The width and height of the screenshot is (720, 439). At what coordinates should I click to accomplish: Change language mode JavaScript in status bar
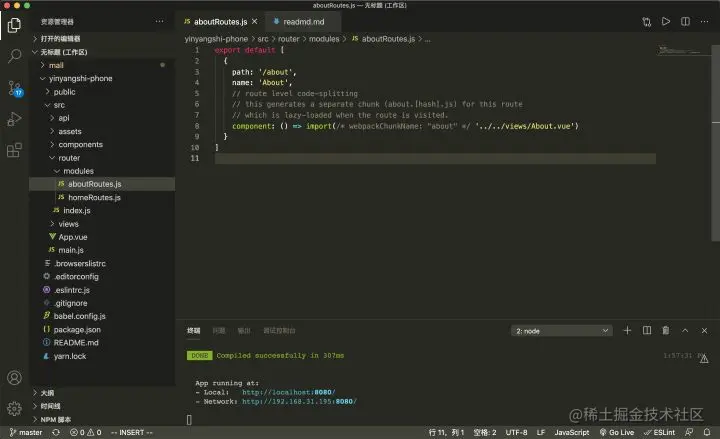pyautogui.click(x=572, y=432)
